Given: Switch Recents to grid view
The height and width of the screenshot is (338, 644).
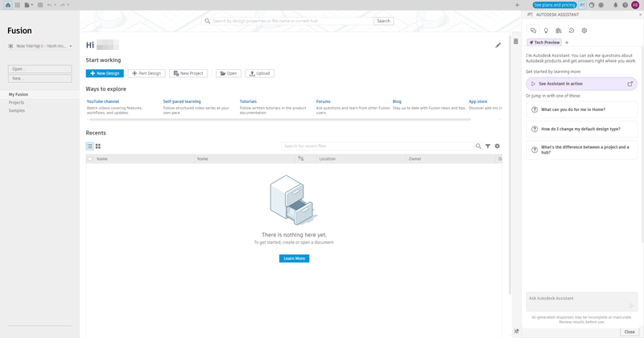Looking at the screenshot, I should (x=98, y=146).
